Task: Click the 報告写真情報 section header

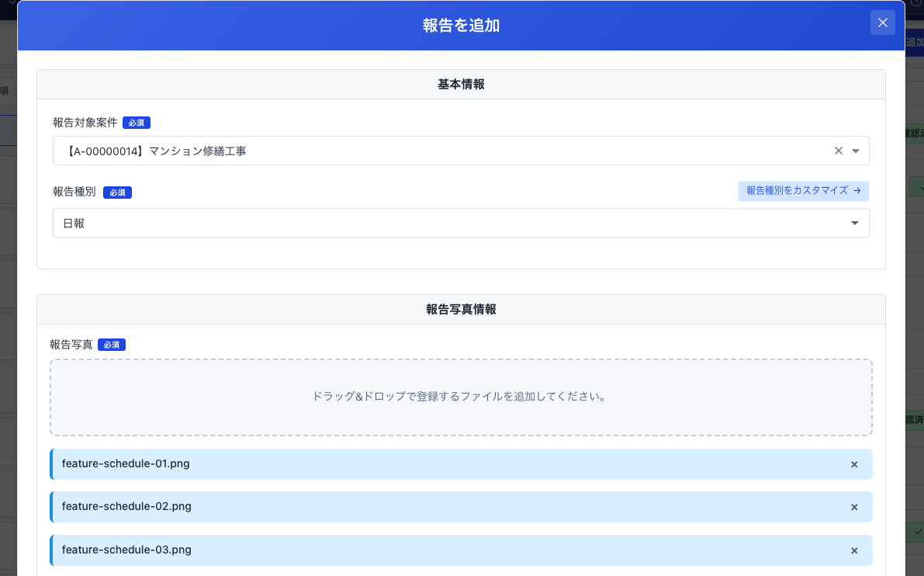Action: (x=461, y=309)
